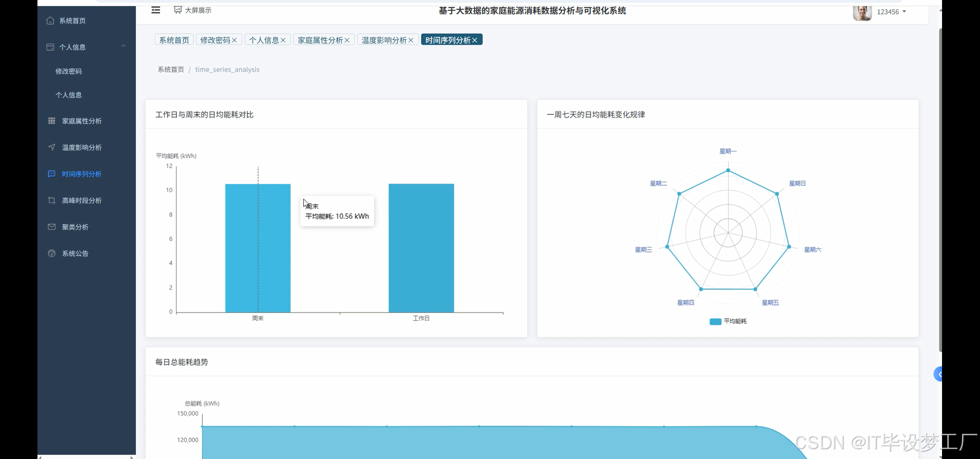This screenshot has height=459, width=980.
Task: Click the 星期一 radar axis label
Action: click(728, 151)
